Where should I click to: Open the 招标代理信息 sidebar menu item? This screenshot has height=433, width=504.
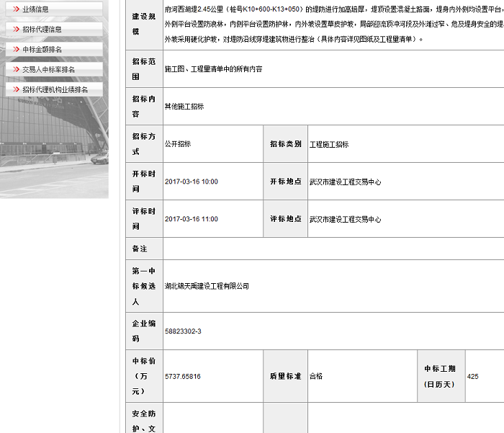coord(42,30)
